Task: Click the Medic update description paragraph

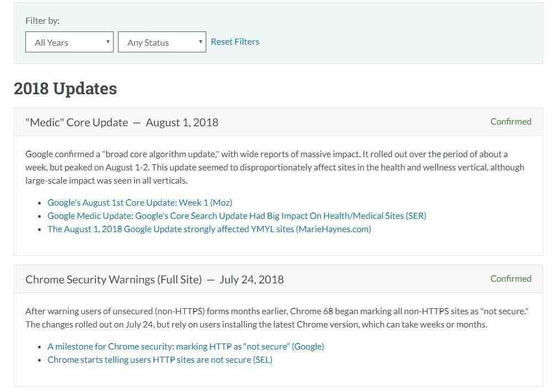Action: click(275, 167)
